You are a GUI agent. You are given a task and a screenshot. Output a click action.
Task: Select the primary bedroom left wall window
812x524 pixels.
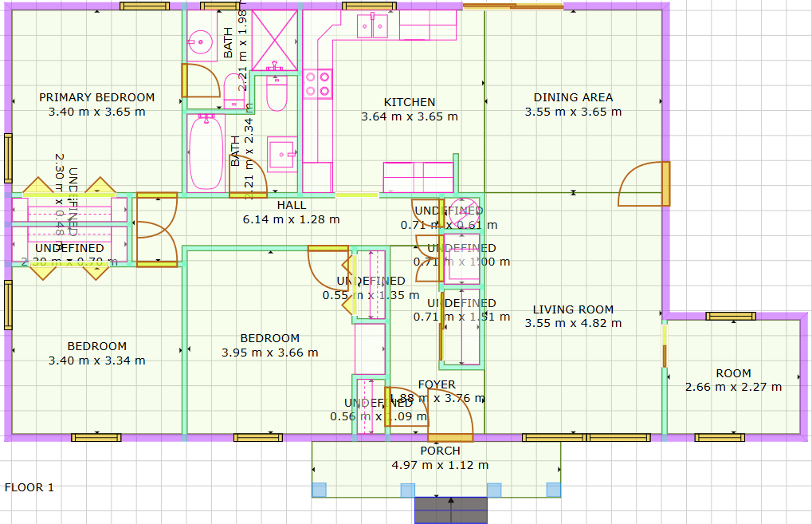point(8,158)
